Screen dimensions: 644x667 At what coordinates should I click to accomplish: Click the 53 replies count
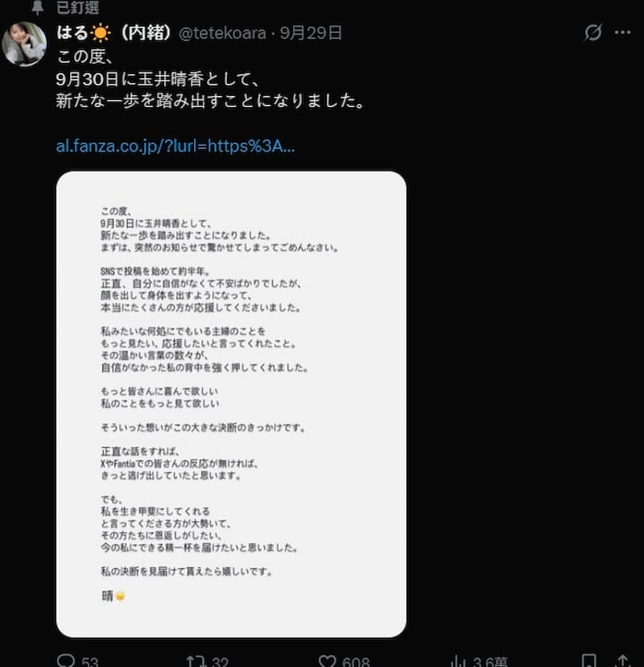pos(89,662)
